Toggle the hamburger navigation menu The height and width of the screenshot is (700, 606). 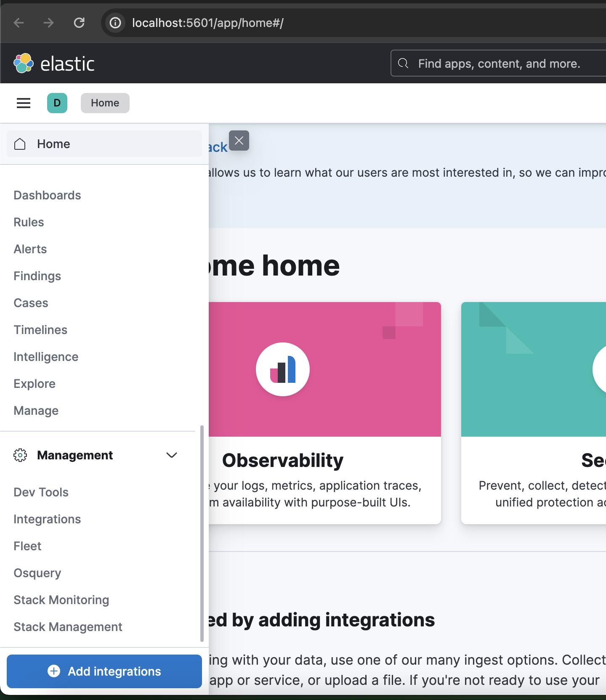pos(24,103)
